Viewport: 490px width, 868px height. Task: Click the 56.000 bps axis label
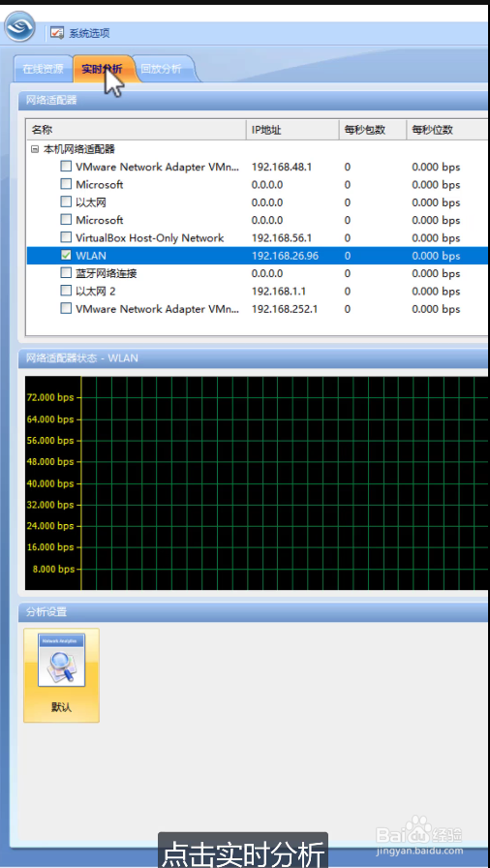49,441
